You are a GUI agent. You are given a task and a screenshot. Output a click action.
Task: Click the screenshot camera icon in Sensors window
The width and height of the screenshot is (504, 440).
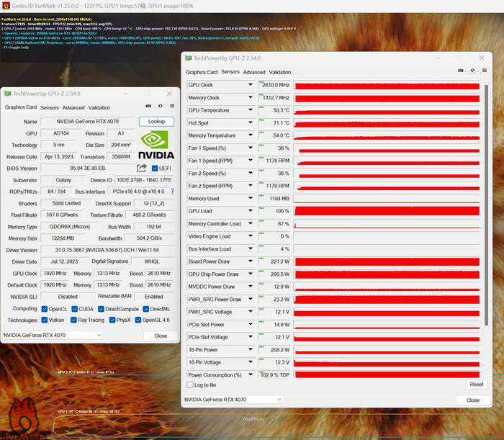coord(461,71)
